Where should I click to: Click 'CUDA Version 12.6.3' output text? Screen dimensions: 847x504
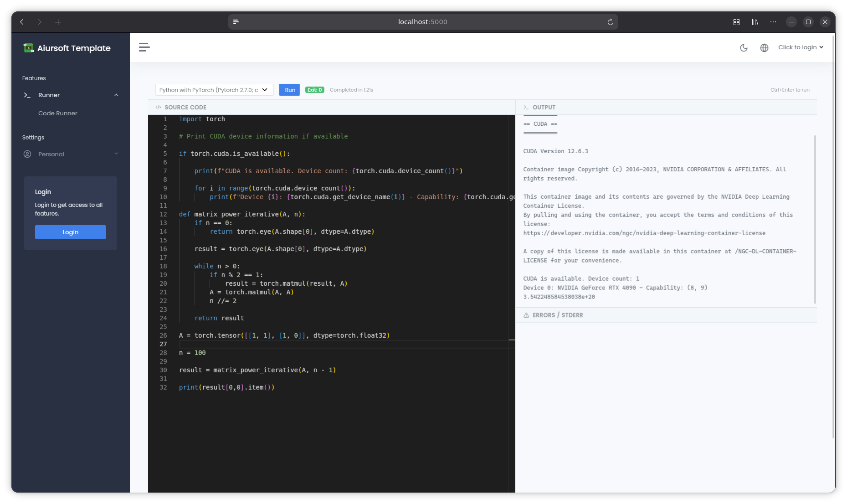555,151
